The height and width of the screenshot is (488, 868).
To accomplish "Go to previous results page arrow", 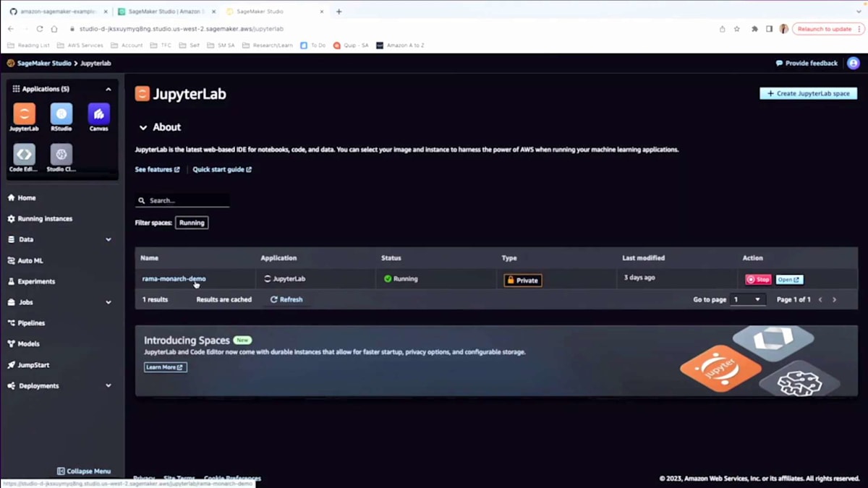I will click(x=820, y=299).
